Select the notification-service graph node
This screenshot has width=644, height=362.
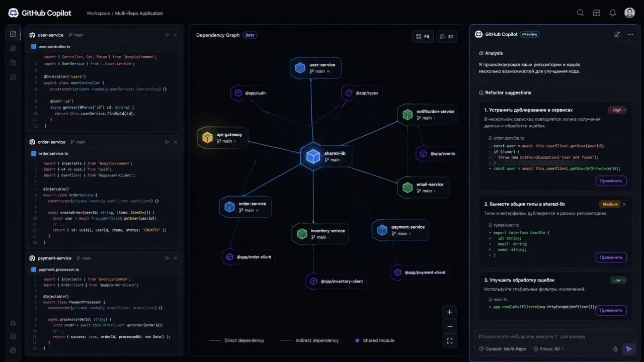[x=428, y=115]
